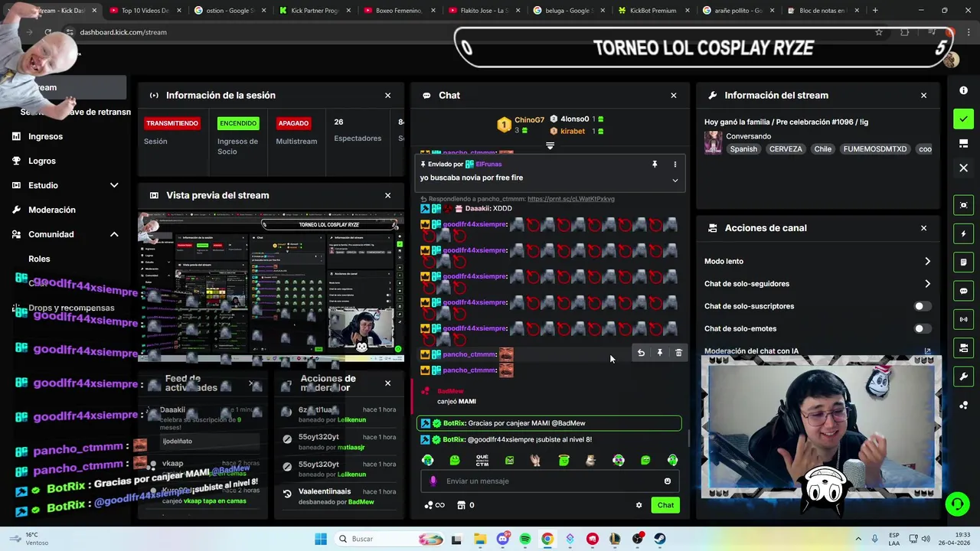The width and height of the screenshot is (980, 551).
Task: Click the X icon in right sidebar
Action: tap(963, 168)
